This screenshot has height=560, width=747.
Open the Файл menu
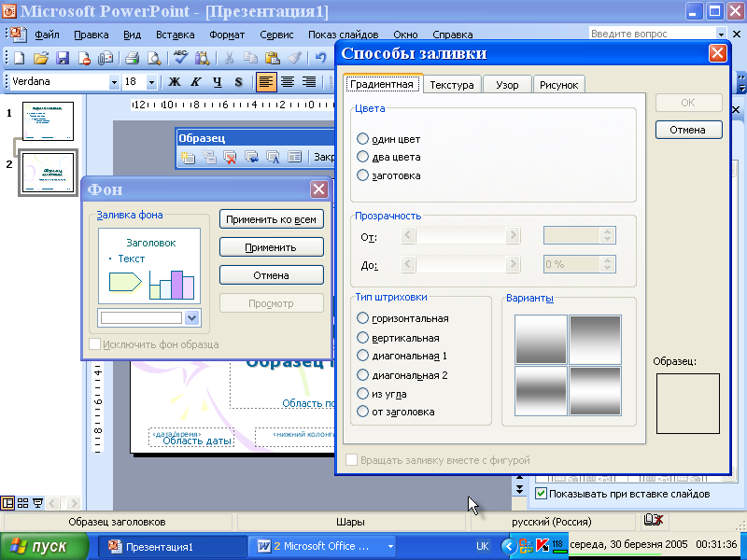pyautogui.click(x=47, y=35)
